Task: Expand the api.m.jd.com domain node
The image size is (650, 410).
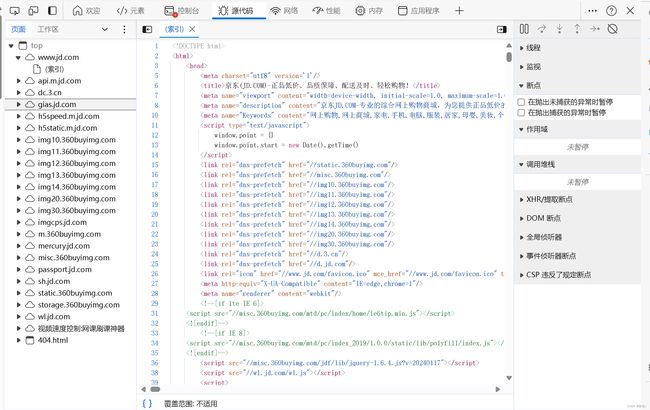Action: pos(19,81)
